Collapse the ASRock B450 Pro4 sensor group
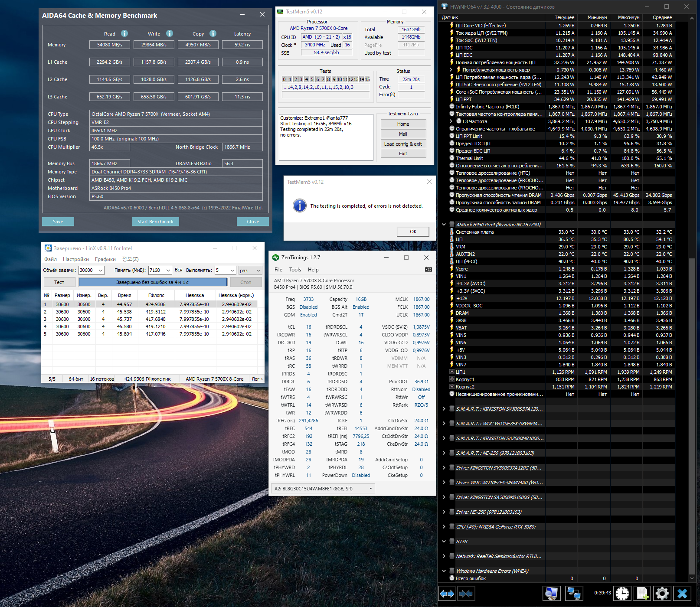The width and height of the screenshot is (700, 607). click(444, 225)
